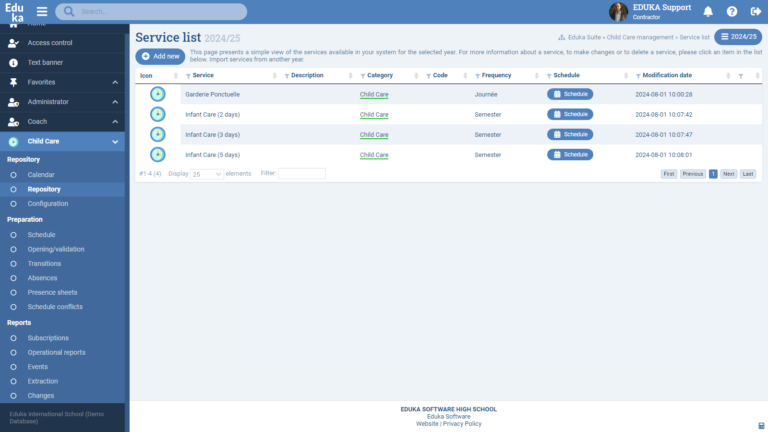Open the 2024/25 year selector
Image resolution: width=768 pixels, height=432 pixels.
coord(738,37)
